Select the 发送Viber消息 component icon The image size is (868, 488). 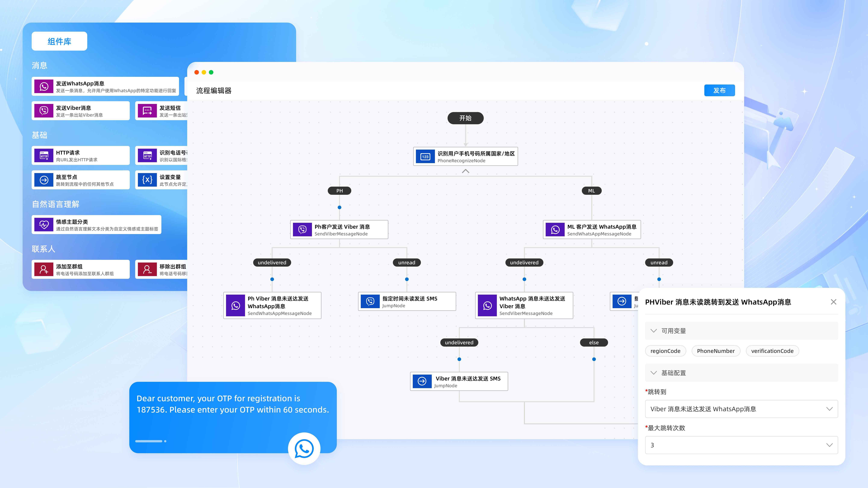tap(44, 111)
